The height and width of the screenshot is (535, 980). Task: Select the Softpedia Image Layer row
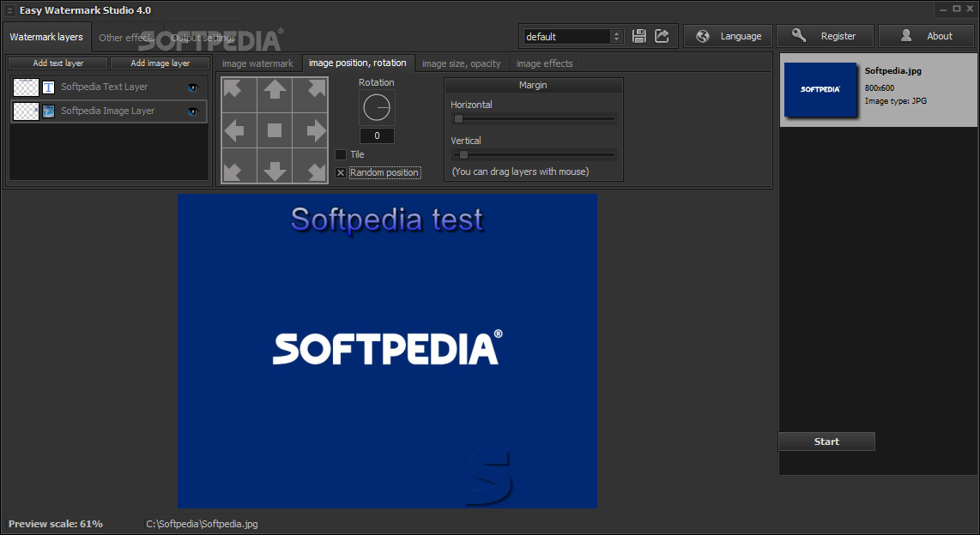click(109, 111)
